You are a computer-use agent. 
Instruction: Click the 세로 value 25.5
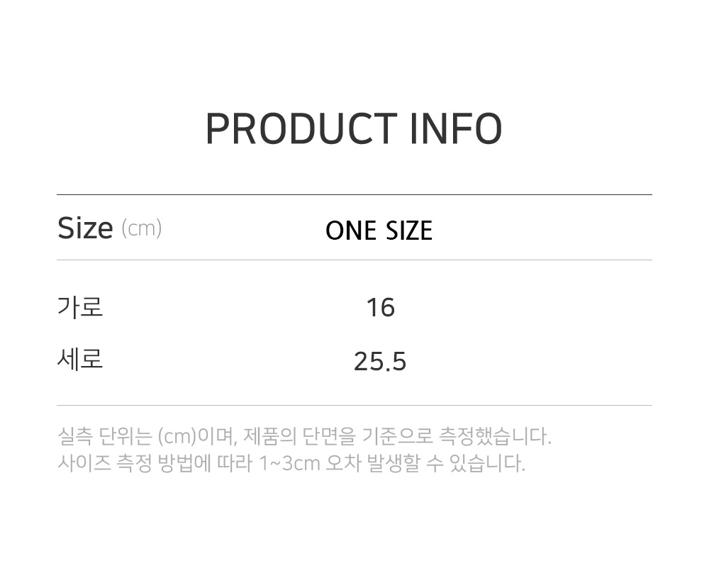[x=380, y=362]
